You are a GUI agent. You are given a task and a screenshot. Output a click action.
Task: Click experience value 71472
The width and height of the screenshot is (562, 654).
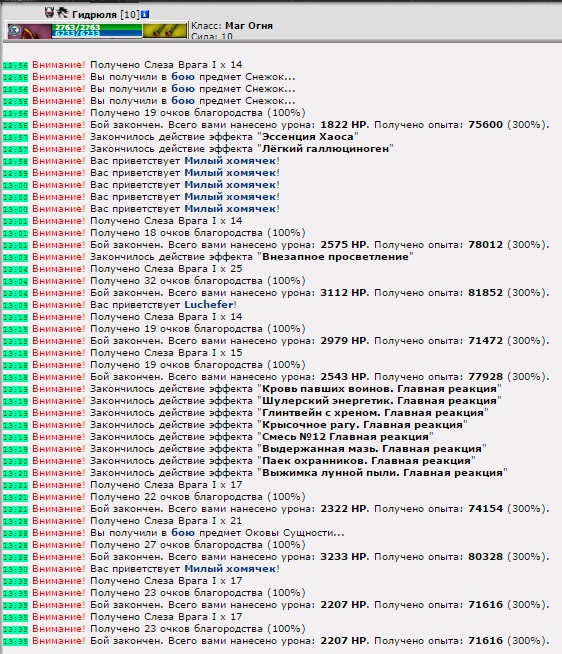tap(485, 341)
